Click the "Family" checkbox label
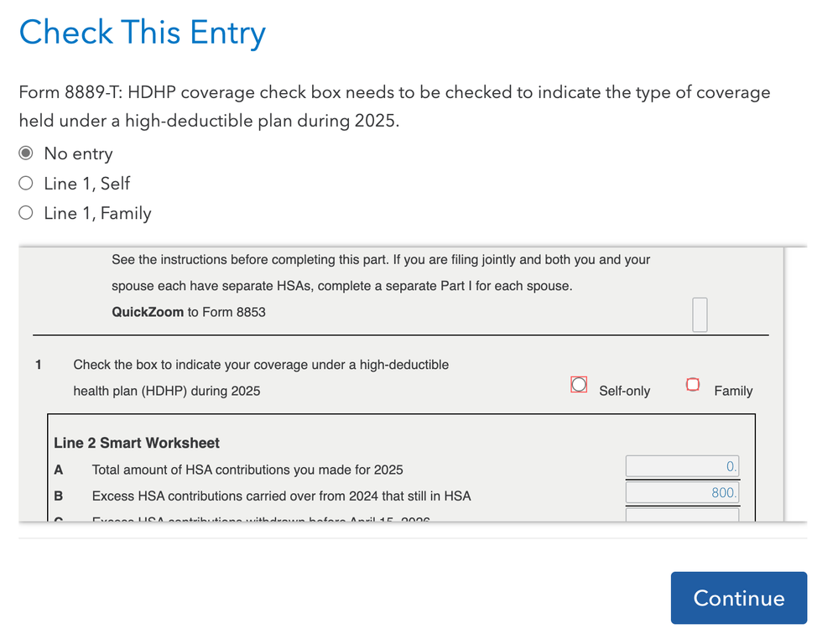The image size is (838, 644). point(733,391)
